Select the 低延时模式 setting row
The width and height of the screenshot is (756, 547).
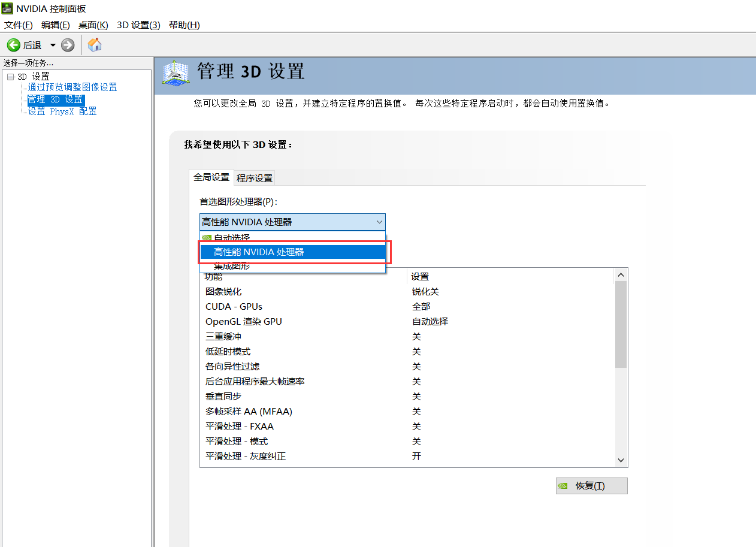point(407,352)
